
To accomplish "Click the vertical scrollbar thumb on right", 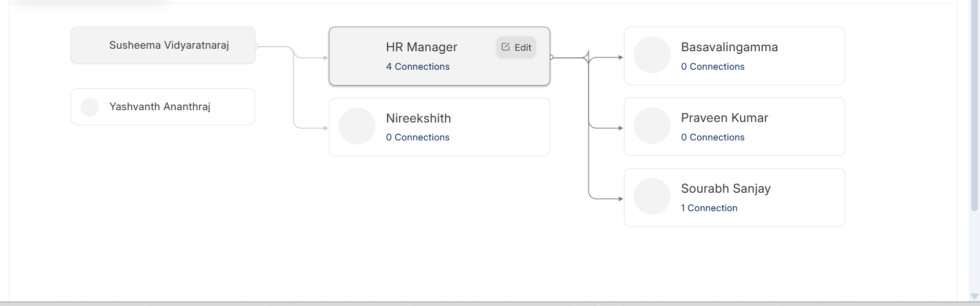I will [x=974, y=103].
